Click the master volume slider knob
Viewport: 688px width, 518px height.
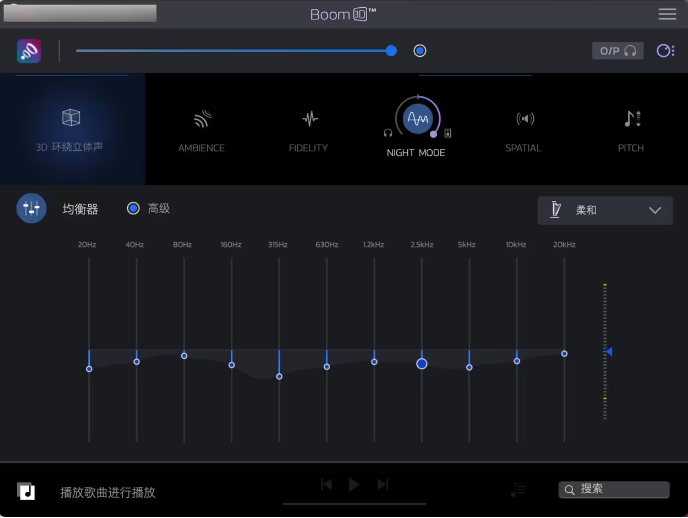(391, 51)
